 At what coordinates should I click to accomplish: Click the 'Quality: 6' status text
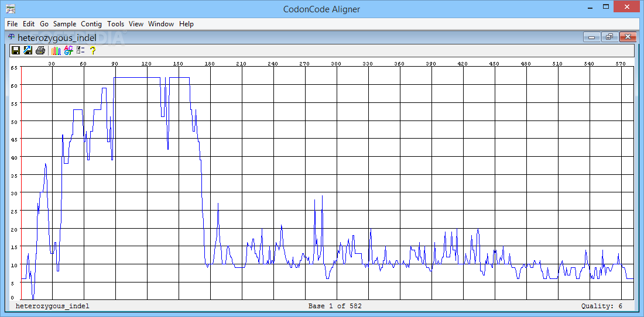click(x=602, y=306)
